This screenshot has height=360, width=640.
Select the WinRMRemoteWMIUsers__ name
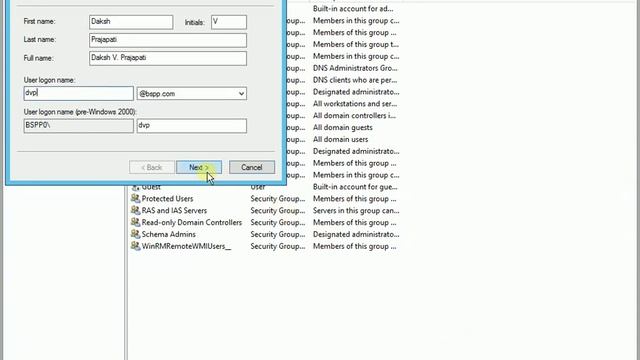click(186, 246)
